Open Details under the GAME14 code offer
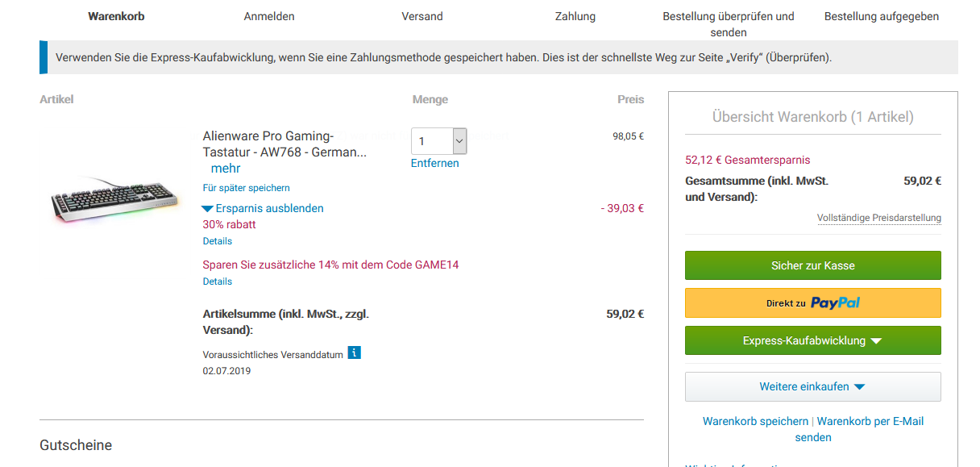 (217, 281)
